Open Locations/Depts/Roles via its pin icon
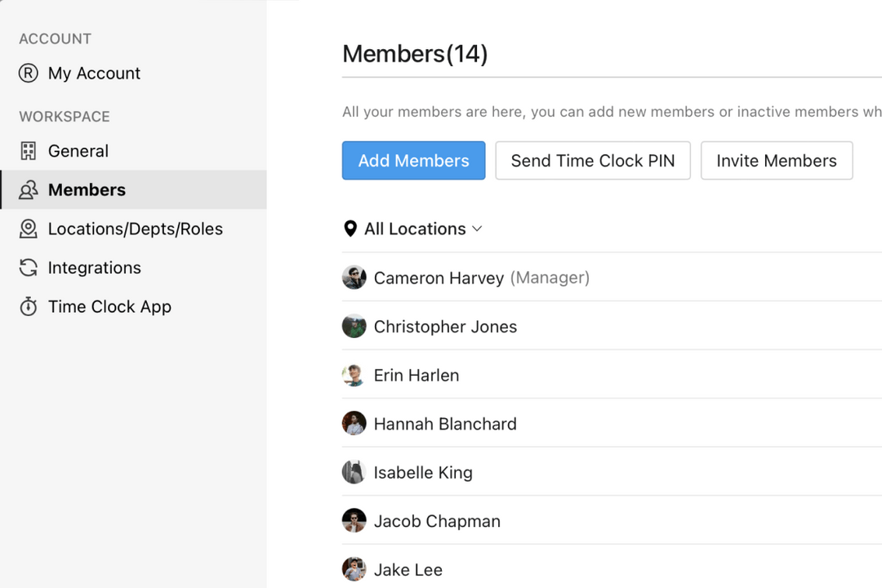 pyautogui.click(x=28, y=229)
